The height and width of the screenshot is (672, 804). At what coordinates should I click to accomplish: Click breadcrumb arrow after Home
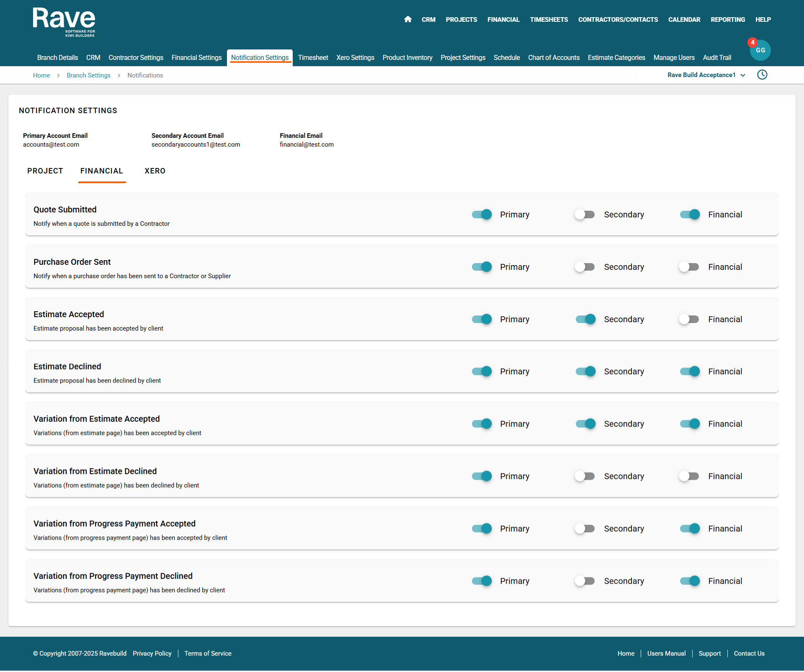(x=58, y=75)
